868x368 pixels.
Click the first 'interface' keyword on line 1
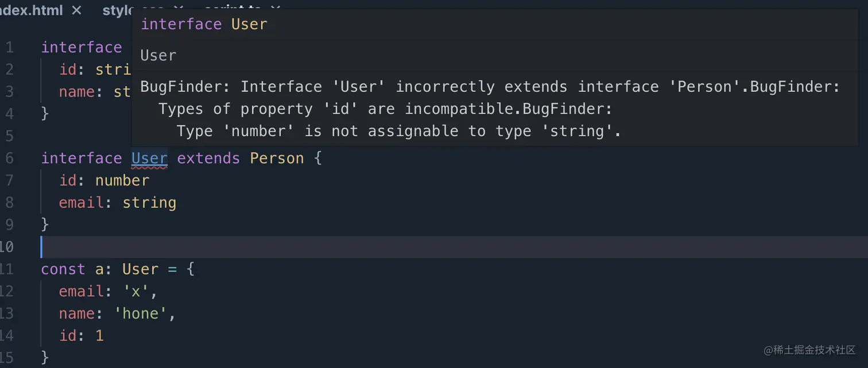81,47
